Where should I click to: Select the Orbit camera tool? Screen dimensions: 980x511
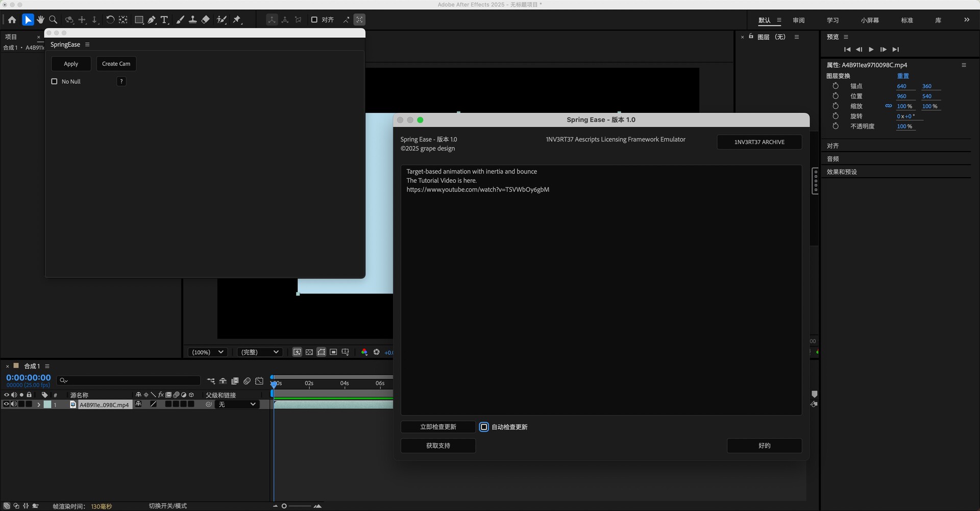69,20
